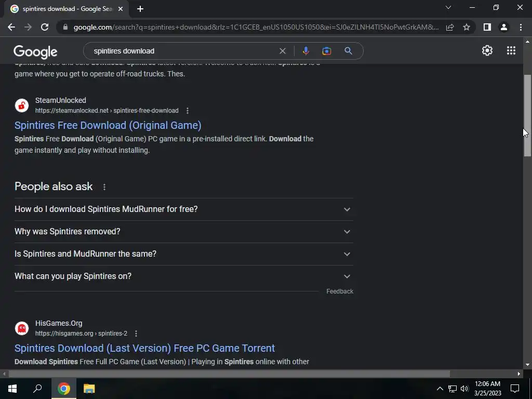
Task: Expand 'Is Spintires and MudRunner the same?'
Action: pyautogui.click(x=184, y=254)
